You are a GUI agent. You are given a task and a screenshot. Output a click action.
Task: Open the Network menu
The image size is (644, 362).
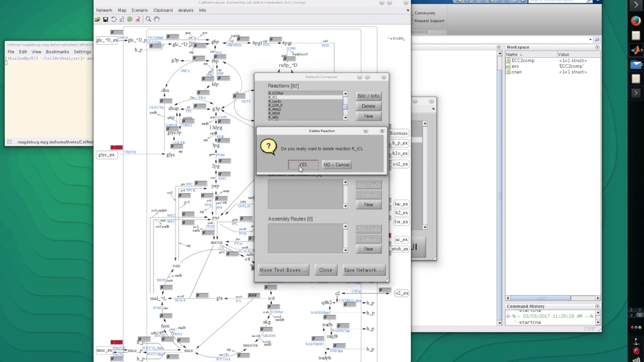[104, 10]
